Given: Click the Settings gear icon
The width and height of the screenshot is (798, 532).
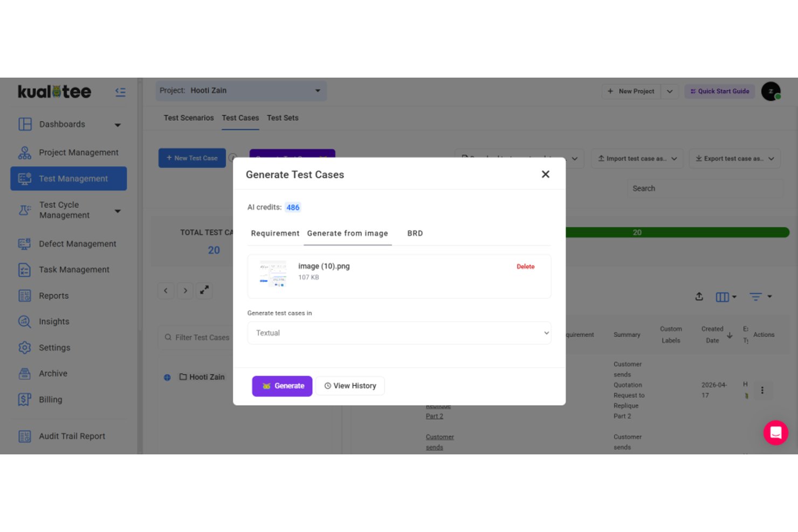Looking at the screenshot, I should pos(25,348).
